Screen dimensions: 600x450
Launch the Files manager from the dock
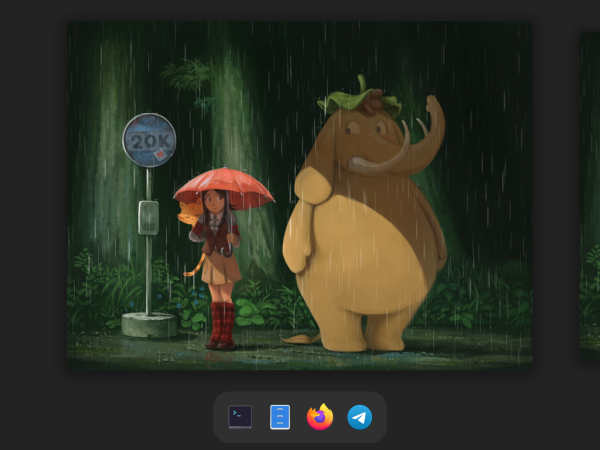[280, 417]
